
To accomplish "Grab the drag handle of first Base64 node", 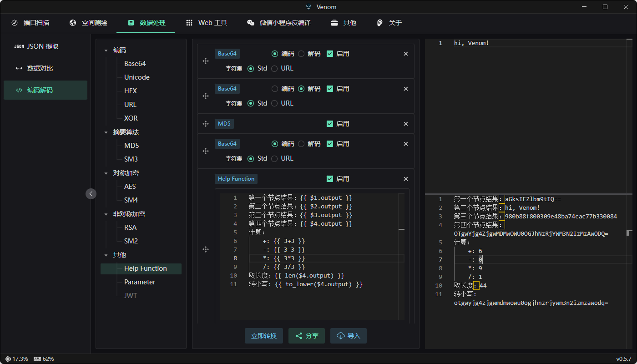I will pos(206,61).
